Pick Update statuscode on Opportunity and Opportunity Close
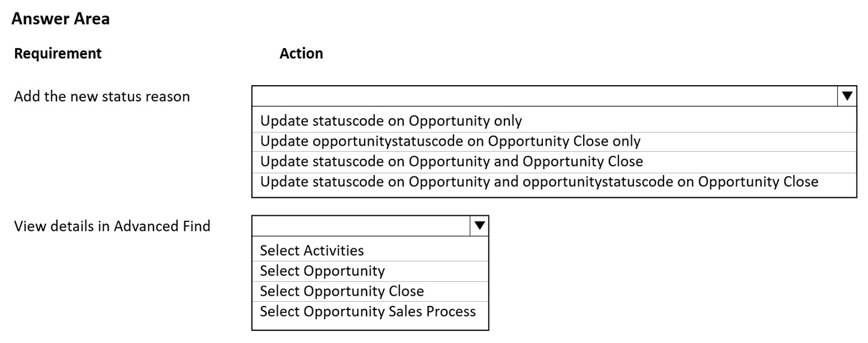 [554, 161]
